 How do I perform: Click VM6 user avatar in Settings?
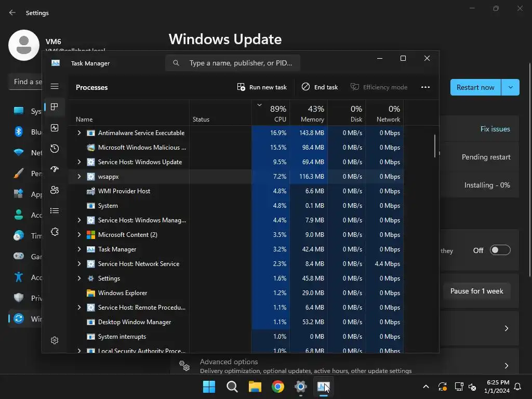[x=24, y=45]
